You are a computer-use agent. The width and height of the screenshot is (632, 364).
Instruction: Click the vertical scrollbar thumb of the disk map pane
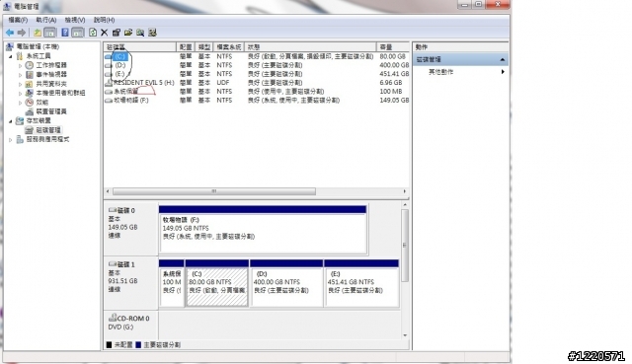(x=405, y=246)
